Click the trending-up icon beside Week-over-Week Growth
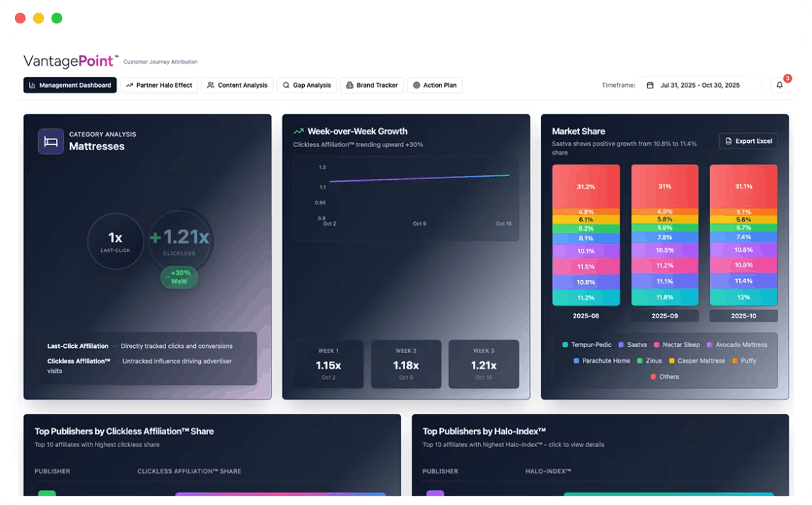This screenshot has width=812, height=505. coord(298,132)
